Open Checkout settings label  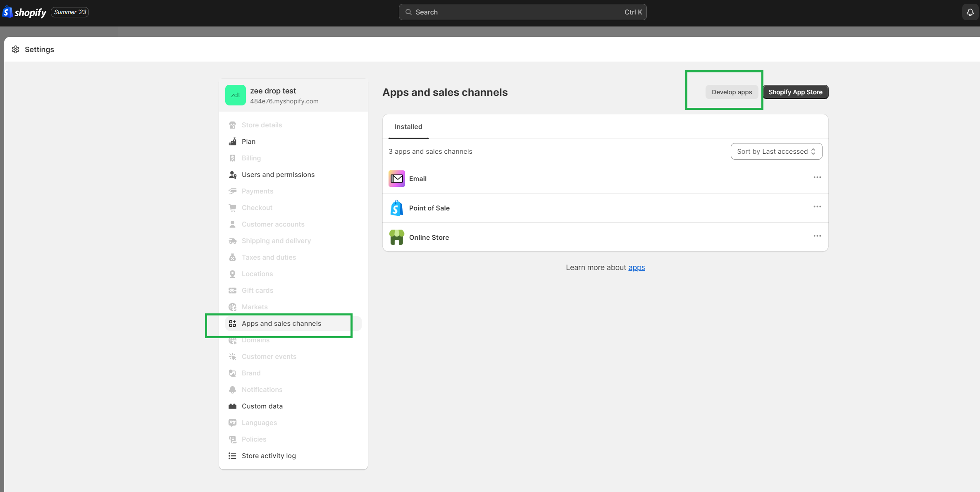coord(257,208)
